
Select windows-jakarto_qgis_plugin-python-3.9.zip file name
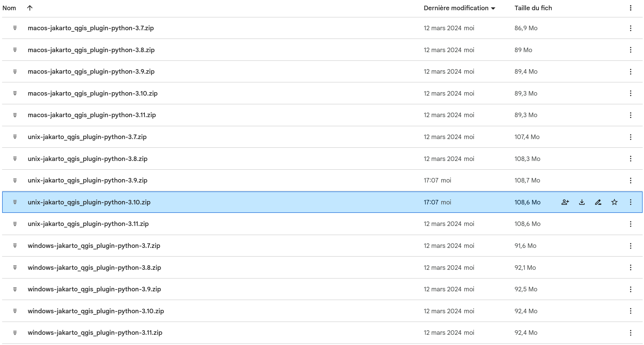[x=95, y=289]
